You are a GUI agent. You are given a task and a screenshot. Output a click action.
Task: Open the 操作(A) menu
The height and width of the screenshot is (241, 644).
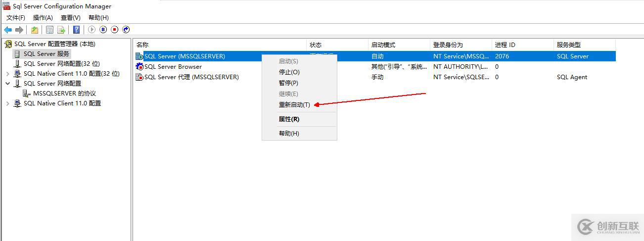pyautogui.click(x=43, y=18)
